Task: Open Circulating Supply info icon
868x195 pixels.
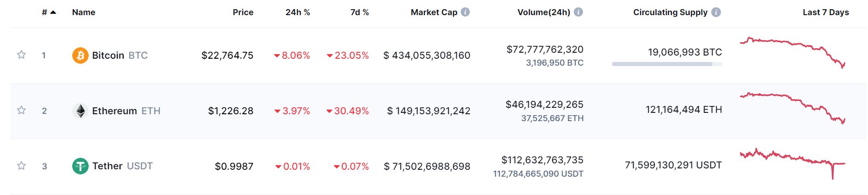Action: pyautogui.click(x=716, y=12)
